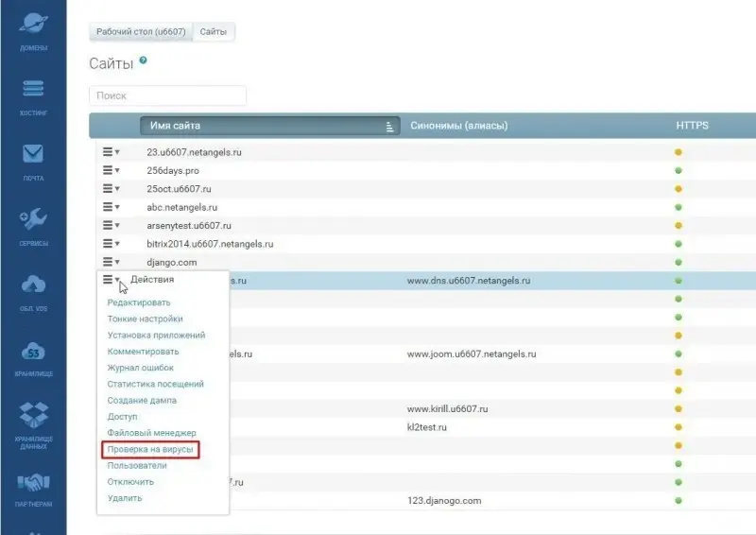
Task: Open the Домены section in sidebar
Action: coord(33,31)
